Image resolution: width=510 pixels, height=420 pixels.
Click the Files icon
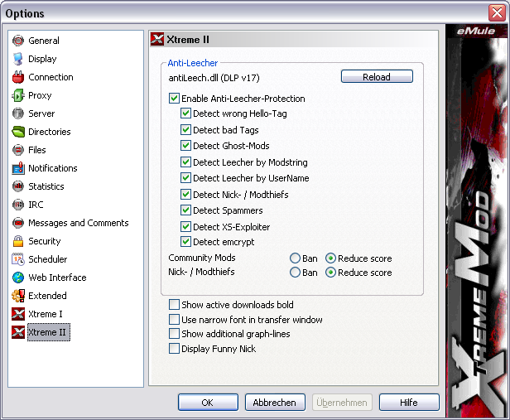(x=18, y=150)
